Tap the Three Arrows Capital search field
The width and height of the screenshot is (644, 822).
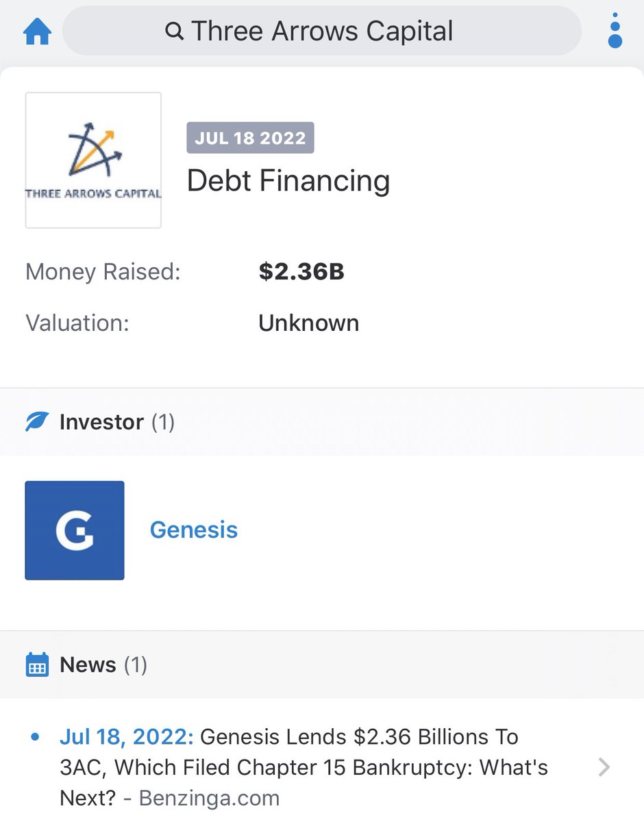322,32
